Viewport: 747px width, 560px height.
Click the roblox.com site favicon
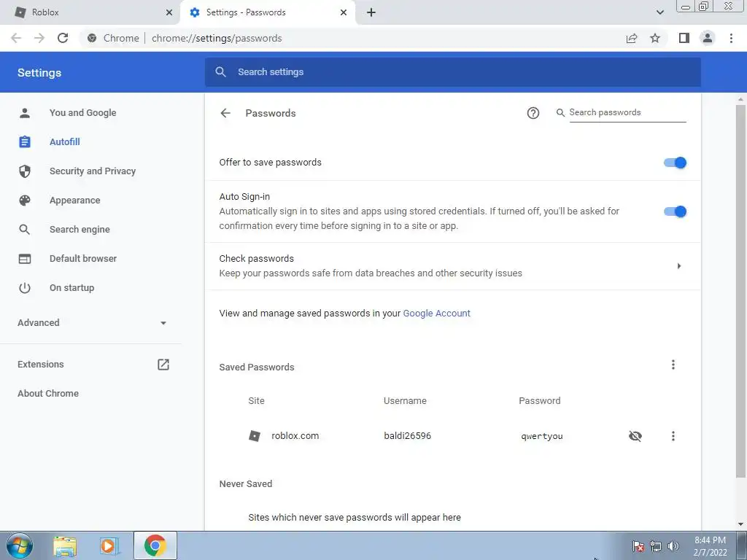255,436
